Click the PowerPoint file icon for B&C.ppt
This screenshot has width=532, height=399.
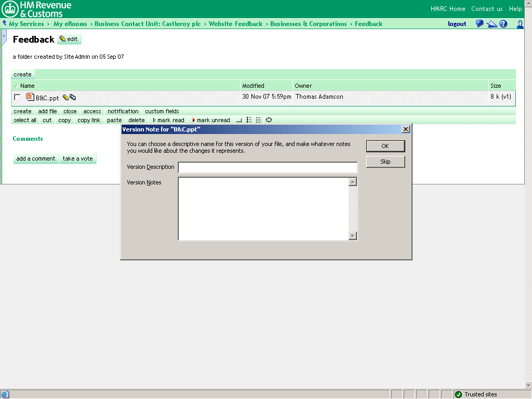click(30, 97)
